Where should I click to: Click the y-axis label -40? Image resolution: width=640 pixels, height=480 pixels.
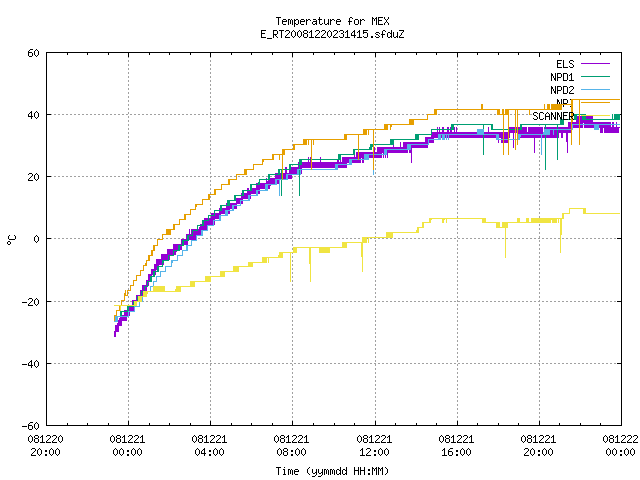pyautogui.click(x=31, y=364)
